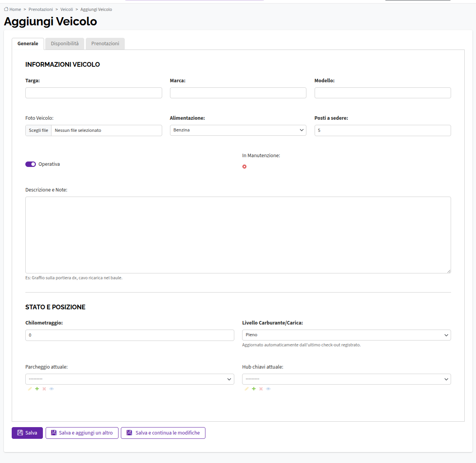Go to Veicoli in the breadcrumb

coord(67,9)
